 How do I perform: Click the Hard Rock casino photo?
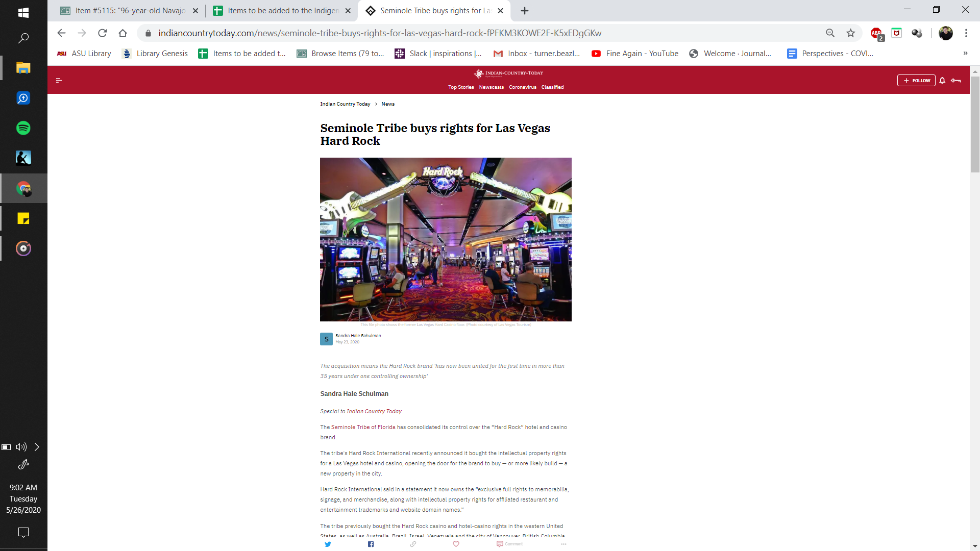click(446, 239)
